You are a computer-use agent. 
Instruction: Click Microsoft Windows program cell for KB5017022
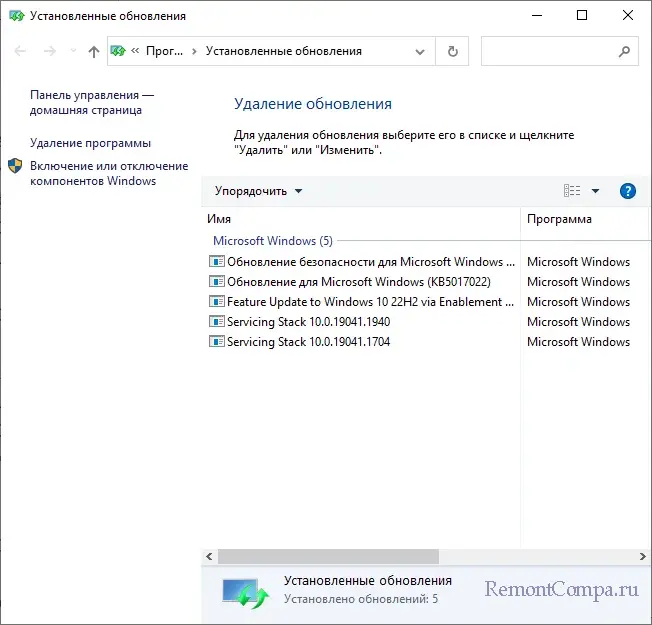[578, 282]
